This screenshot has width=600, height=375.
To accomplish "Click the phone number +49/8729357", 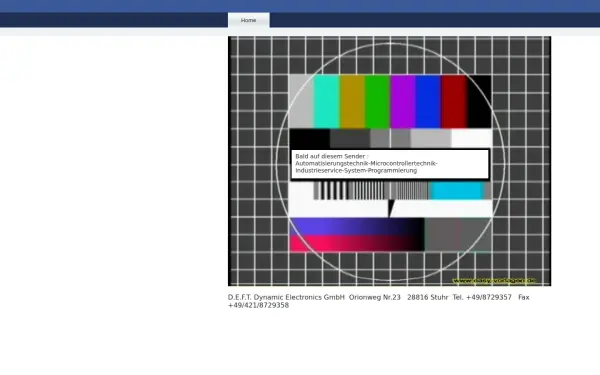I will click(489, 297).
